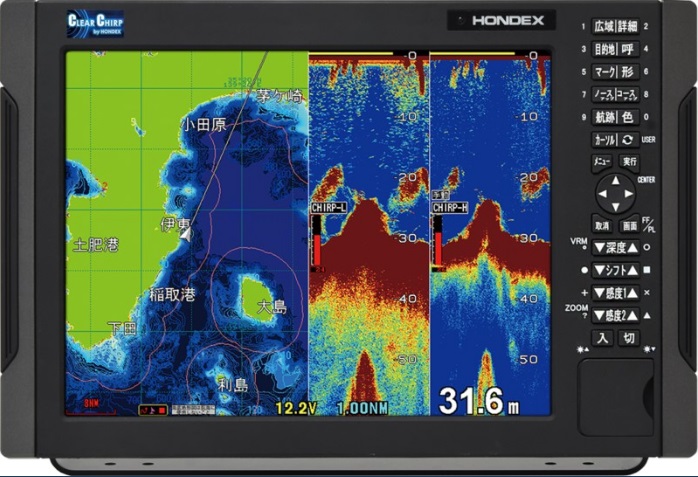Tap the 詳細 (detail) key
The image size is (698, 477).
627,27
